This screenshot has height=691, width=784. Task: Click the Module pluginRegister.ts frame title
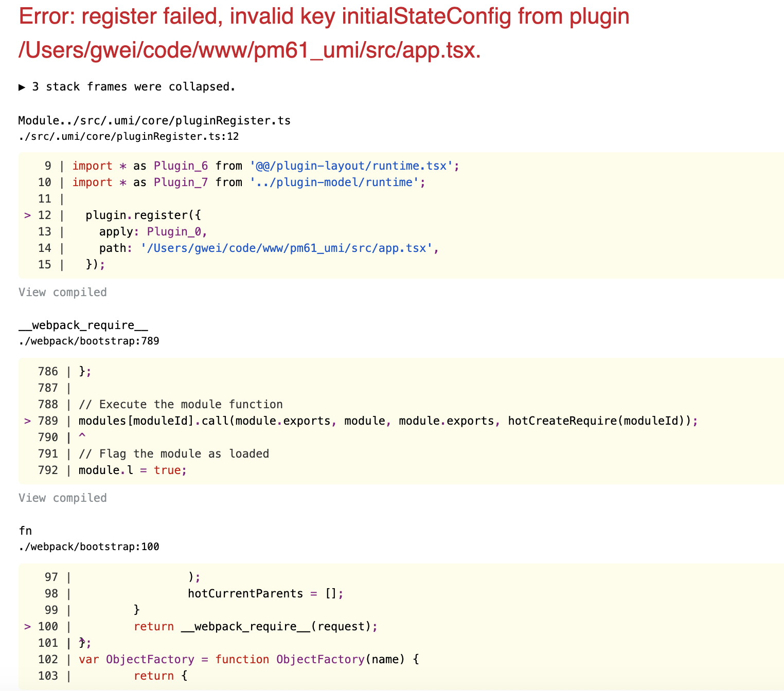coord(154,120)
